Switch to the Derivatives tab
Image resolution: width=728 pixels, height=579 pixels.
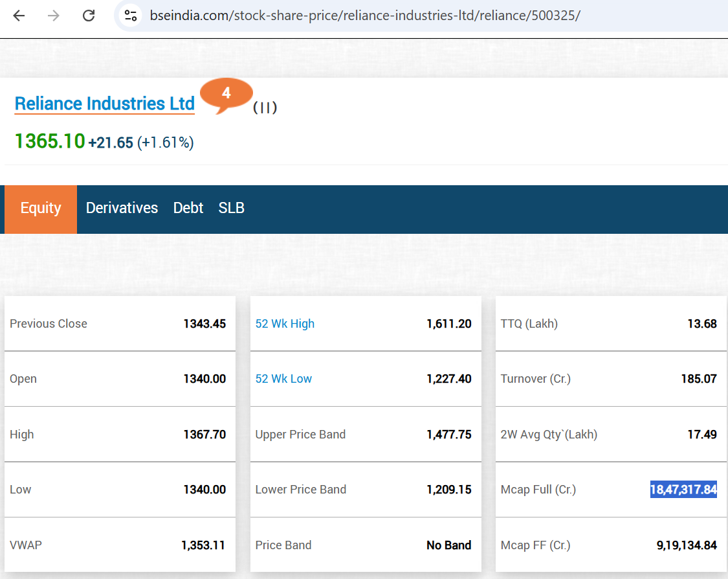click(x=122, y=208)
